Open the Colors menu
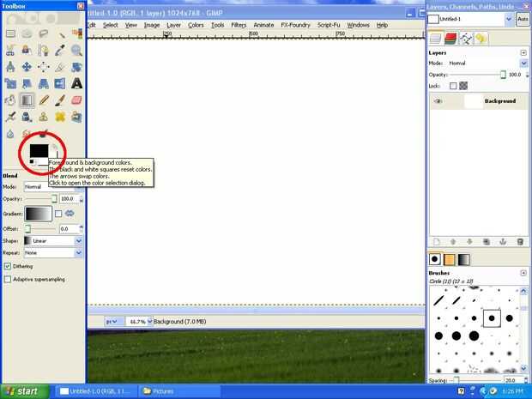 pos(196,25)
